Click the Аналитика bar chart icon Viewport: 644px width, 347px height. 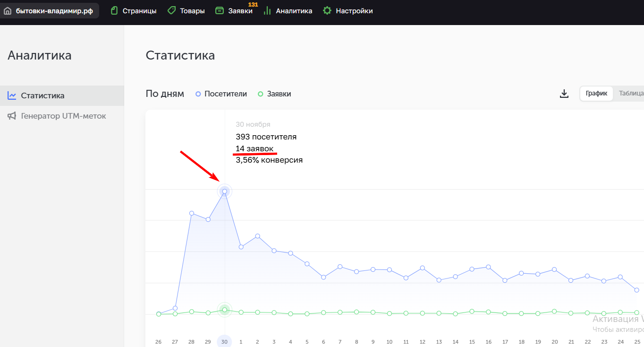point(267,11)
